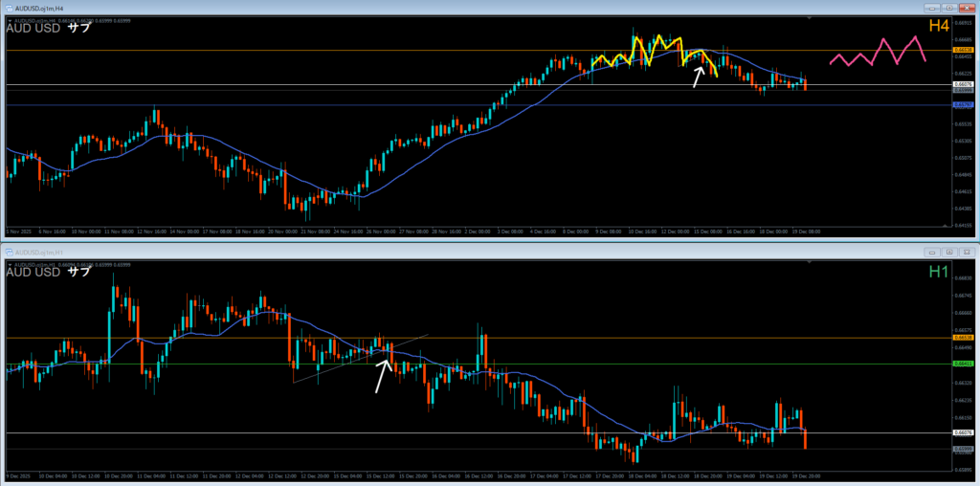The width and height of the screenshot is (980, 486).
Task: Click the orange H4 timeframe label
Action: coord(938,25)
